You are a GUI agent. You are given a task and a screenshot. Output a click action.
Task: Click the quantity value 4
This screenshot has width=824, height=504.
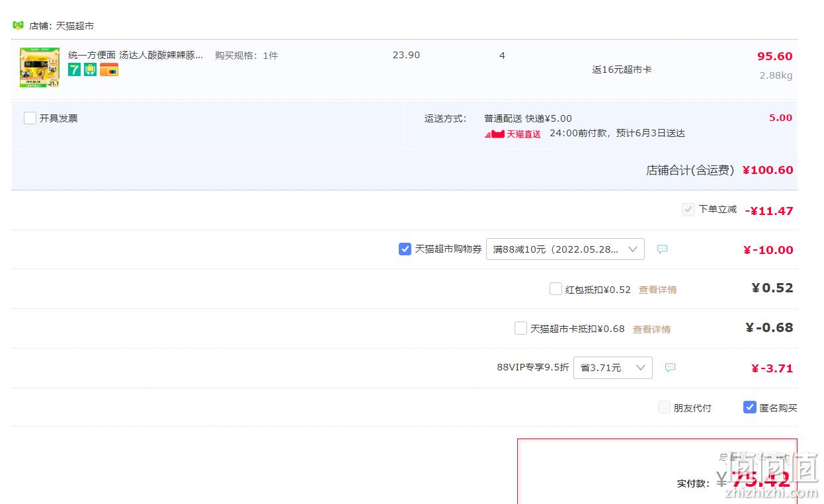click(x=502, y=56)
